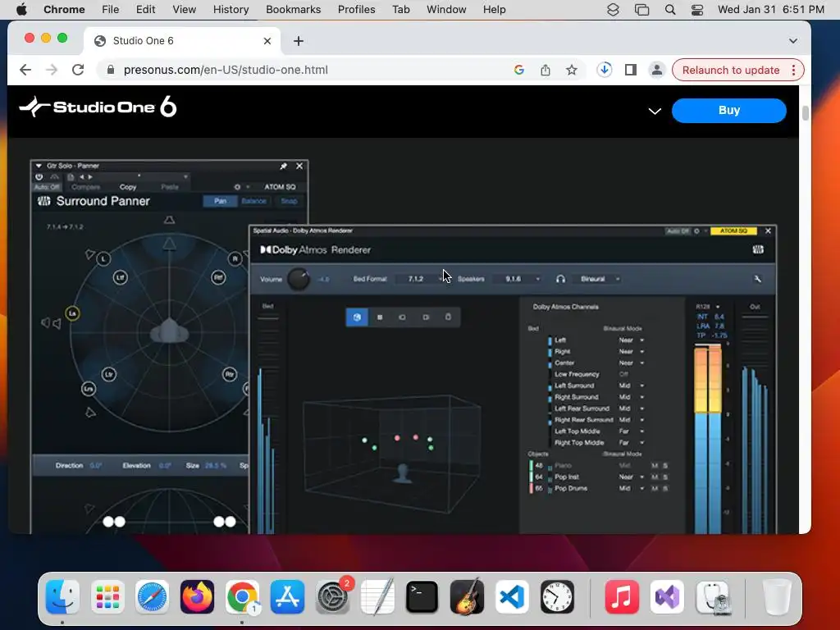Viewport: 840px width, 630px height.
Task: Open the File menu
Action: click(x=111, y=10)
